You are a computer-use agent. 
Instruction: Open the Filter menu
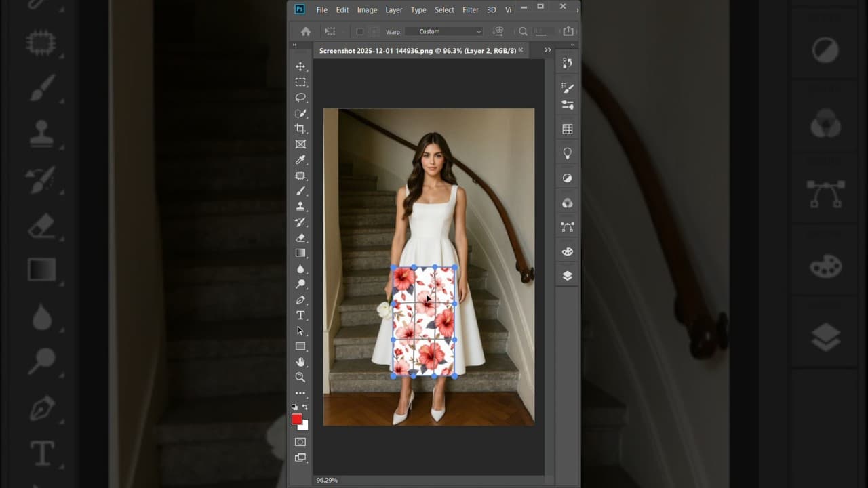471,10
